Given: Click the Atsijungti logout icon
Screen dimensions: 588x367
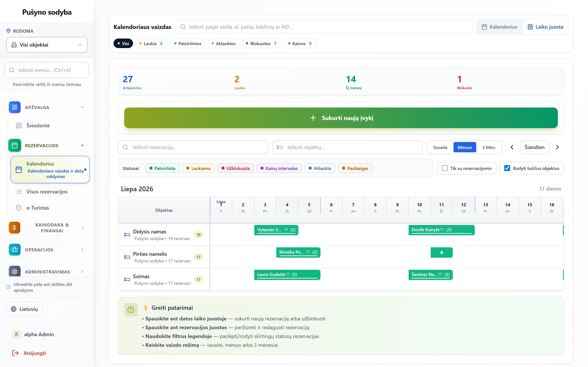Looking at the screenshot, I should click(16, 353).
